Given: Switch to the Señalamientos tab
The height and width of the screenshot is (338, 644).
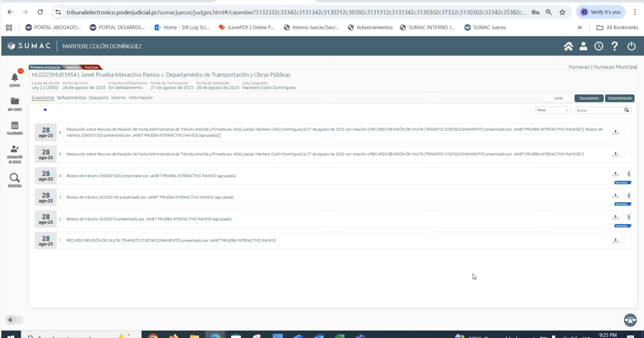Looking at the screenshot, I should pos(71,97).
